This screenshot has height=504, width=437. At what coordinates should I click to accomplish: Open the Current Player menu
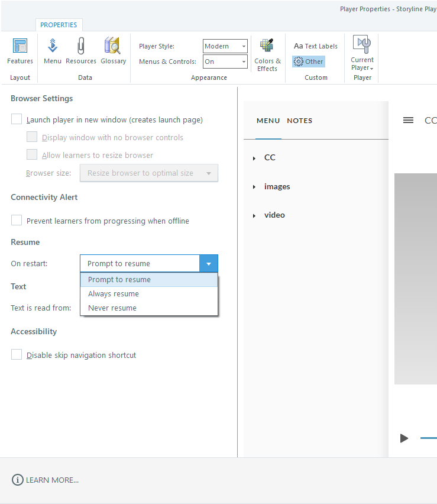pyautogui.click(x=362, y=53)
